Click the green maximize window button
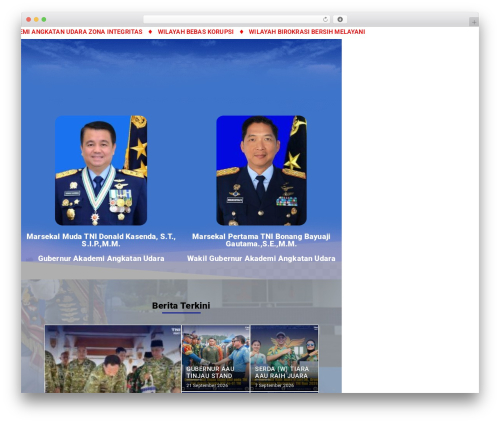The height and width of the screenshot is (423, 500). tap(44, 20)
